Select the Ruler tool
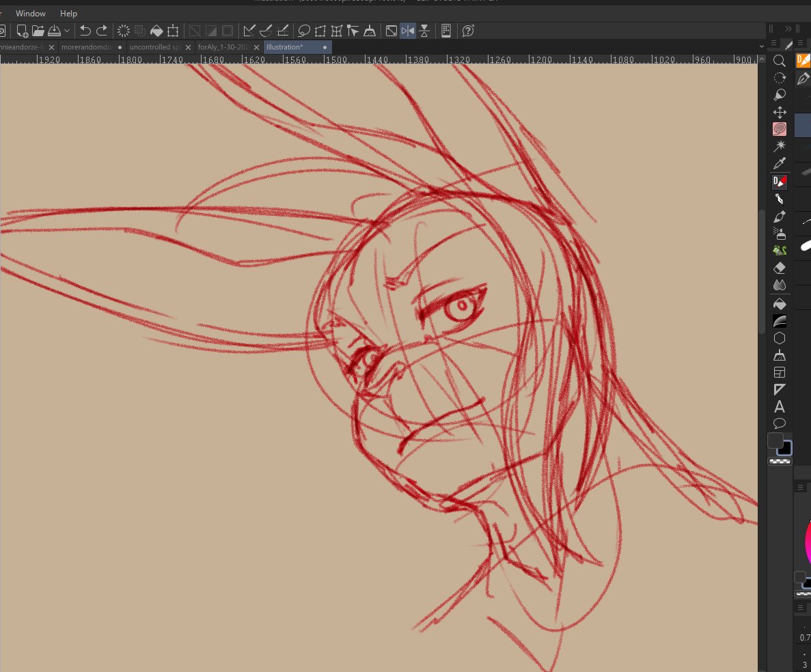The image size is (811, 672). pyautogui.click(x=780, y=389)
